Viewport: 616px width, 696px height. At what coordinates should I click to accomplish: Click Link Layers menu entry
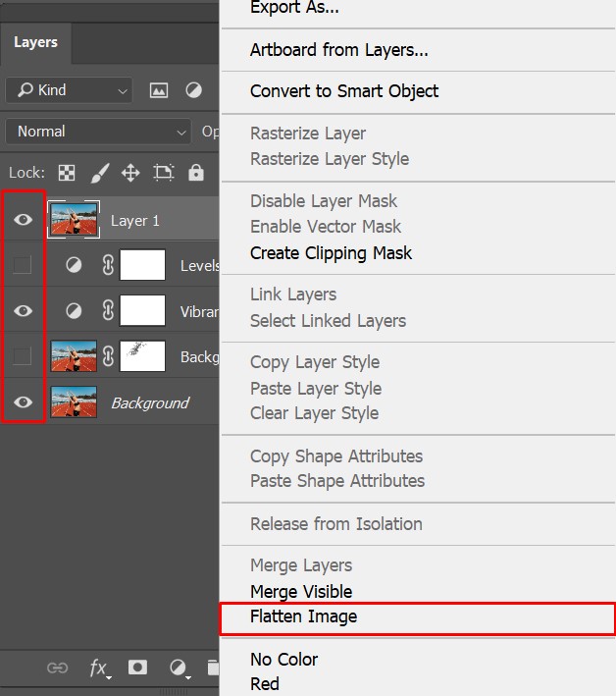(293, 294)
